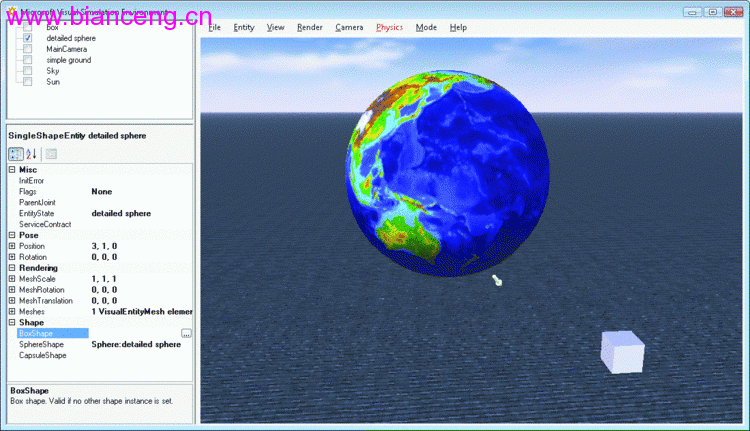Click the white box in 3D viewport
This screenshot has height=431, width=750.
tap(622, 352)
